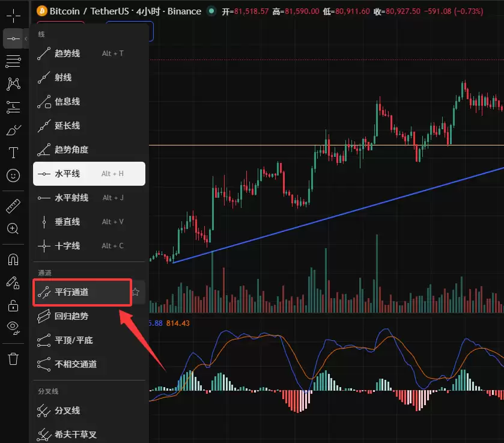The width and height of the screenshot is (504, 443).
Task: Open the forecasting and measurement tools
Action: 13,107
